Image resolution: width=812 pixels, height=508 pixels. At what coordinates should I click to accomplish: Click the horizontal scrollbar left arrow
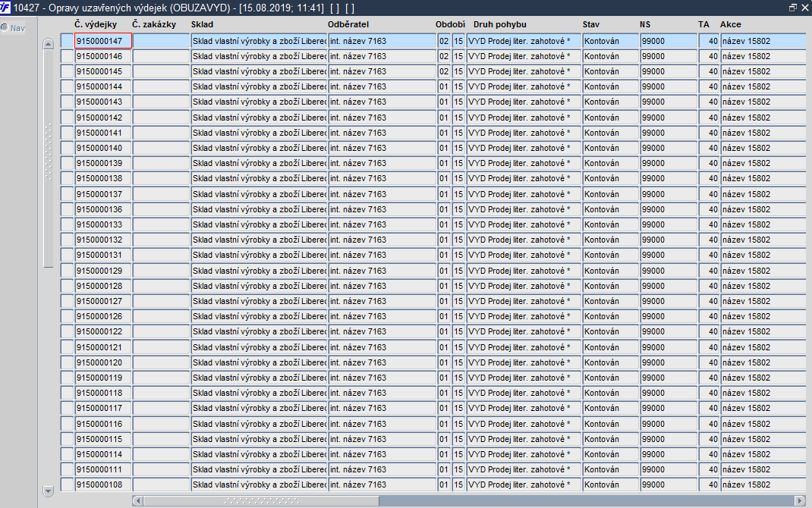pyautogui.click(x=138, y=500)
